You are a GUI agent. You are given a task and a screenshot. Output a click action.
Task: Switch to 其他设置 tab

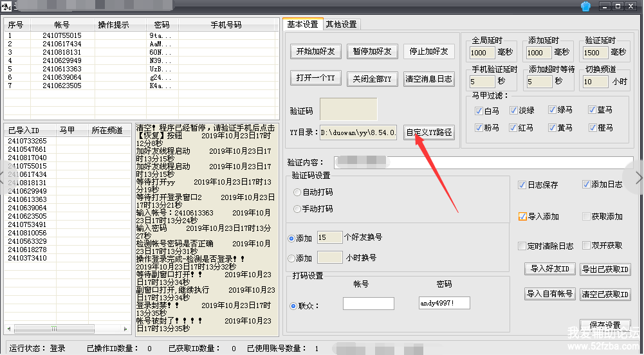342,24
